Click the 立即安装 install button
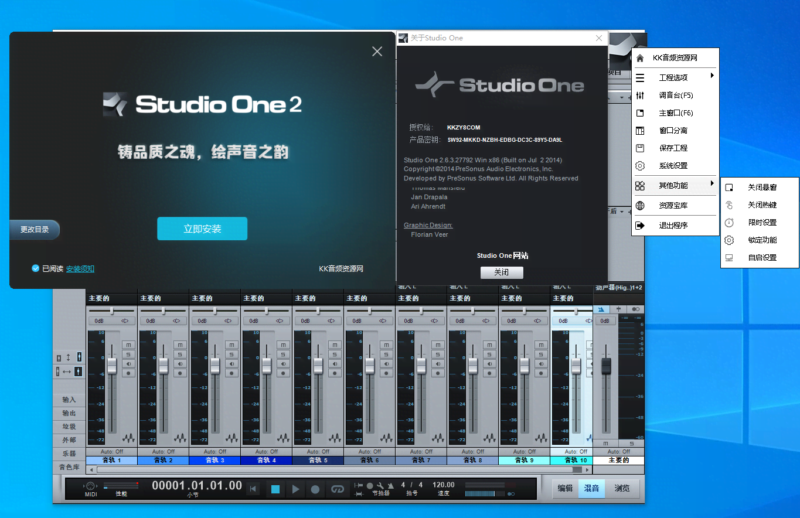The height and width of the screenshot is (518, 800). click(202, 229)
